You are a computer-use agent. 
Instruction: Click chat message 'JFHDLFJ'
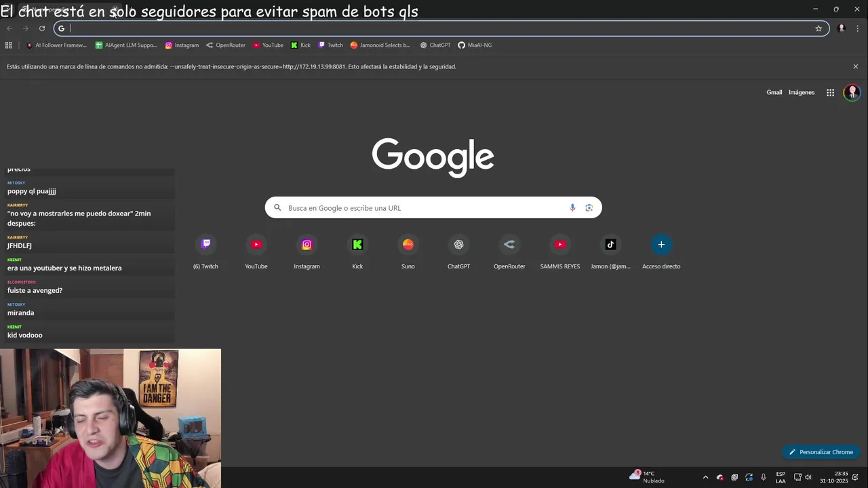point(20,245)
